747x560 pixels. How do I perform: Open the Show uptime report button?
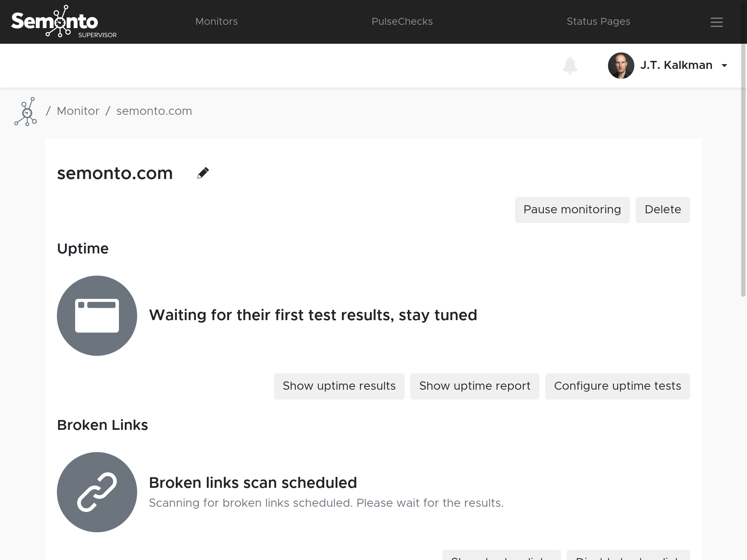(475, 386)
